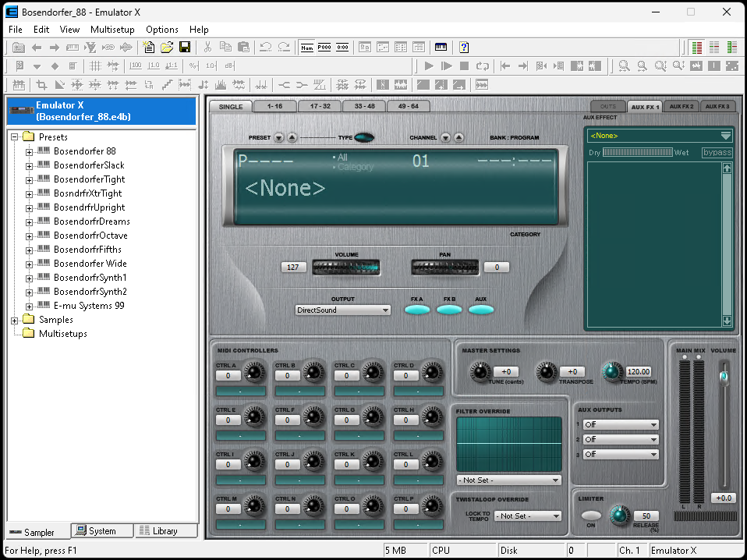747x560 pixels.
Task: Expand the Samples folder in tree
Action: point(16,320)
